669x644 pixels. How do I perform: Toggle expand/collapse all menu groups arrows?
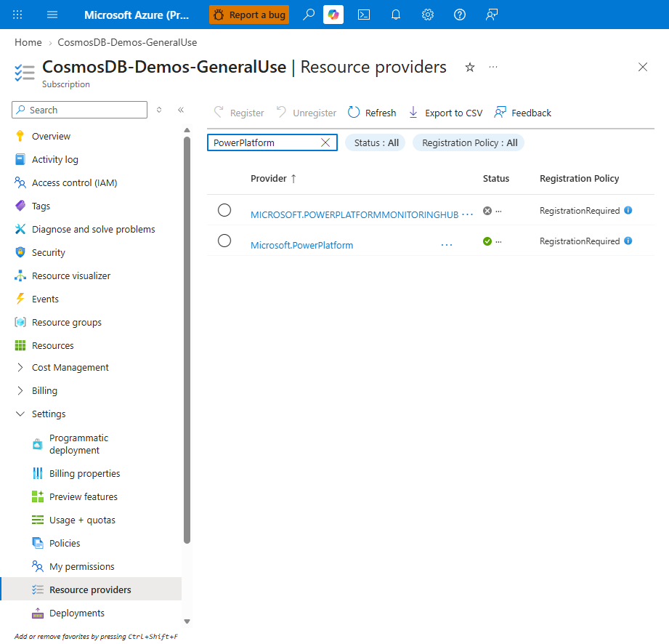[x=159, y=110]
